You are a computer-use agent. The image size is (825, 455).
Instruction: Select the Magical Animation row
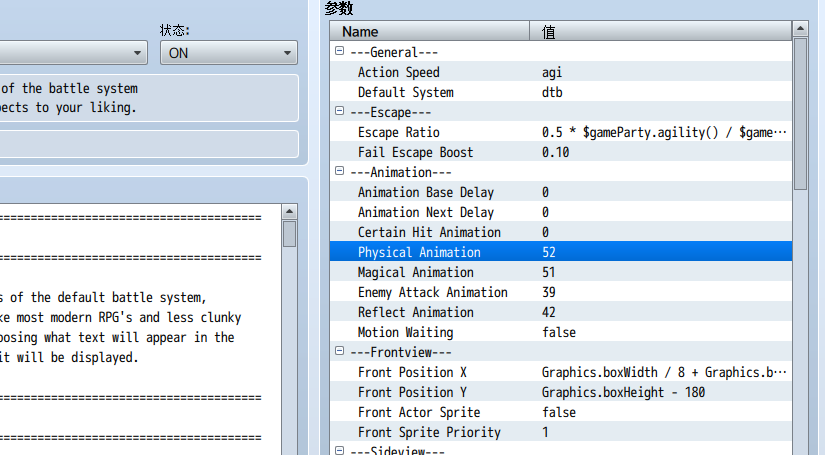click(x=561, y=272)
